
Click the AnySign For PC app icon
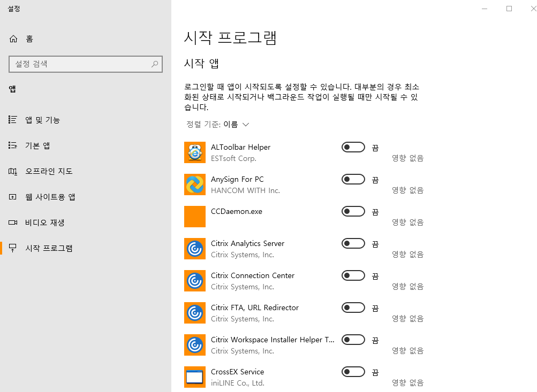tap(195, 185)
